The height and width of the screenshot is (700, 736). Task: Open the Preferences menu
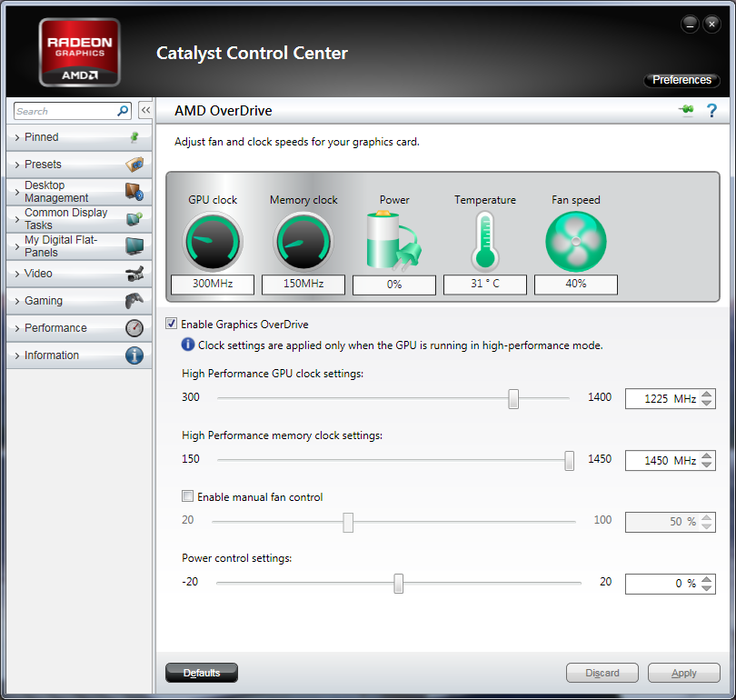(681, 80)
